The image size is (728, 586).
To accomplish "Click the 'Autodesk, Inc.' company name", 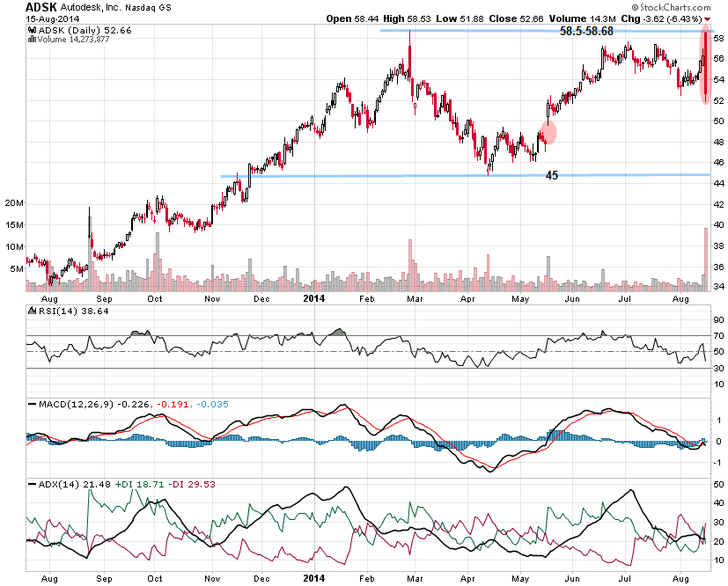I will pos(91,7).
